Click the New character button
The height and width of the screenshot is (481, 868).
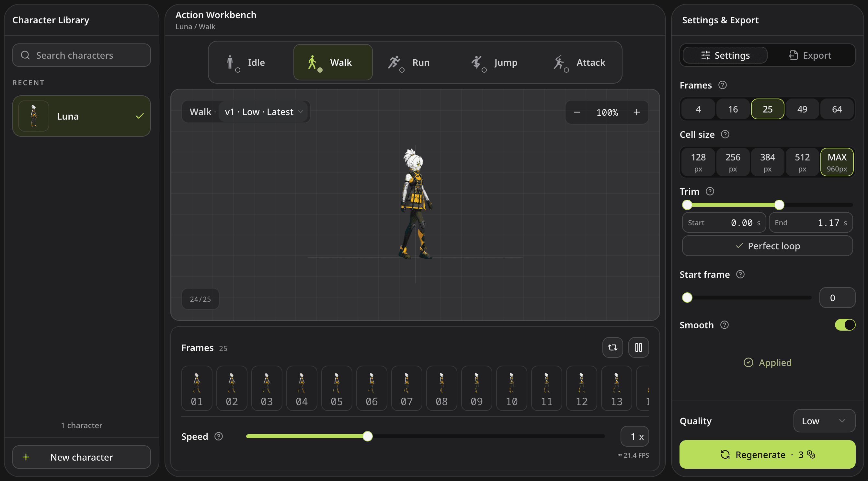(x=82, y=457)
